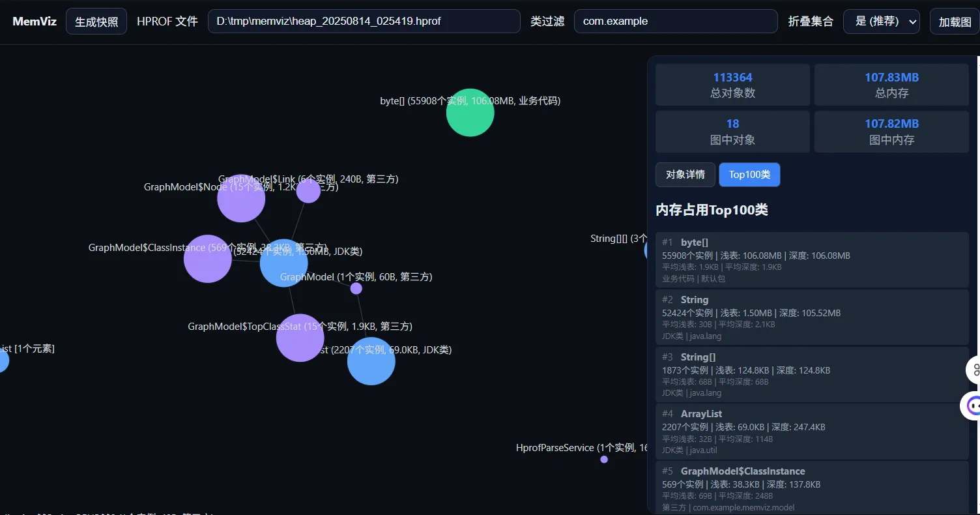The height and width of the screenshot is (515, 980).
Task: Open the #4 ArrayList class entry
Action: 812,431
